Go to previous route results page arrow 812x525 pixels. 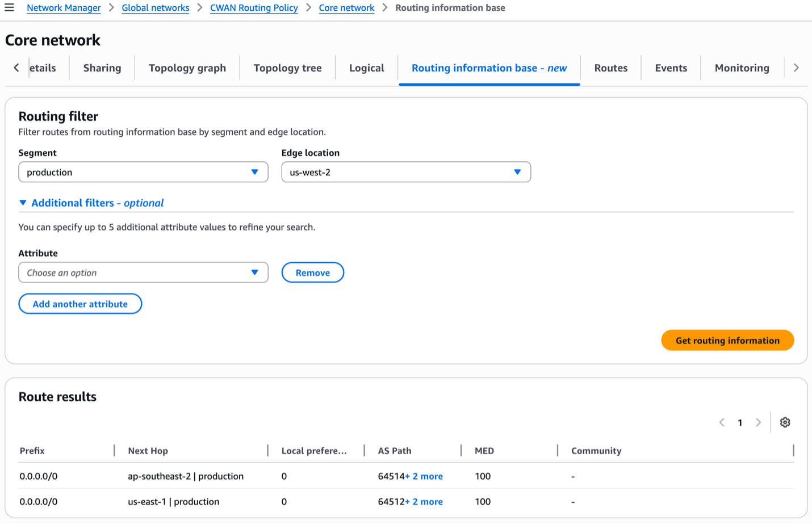[x=722, y=422]
